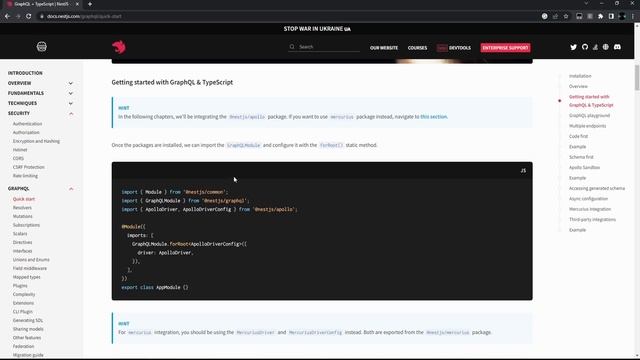Jump to Code first in page outline
640x360 pixels.
coord(578,136)
